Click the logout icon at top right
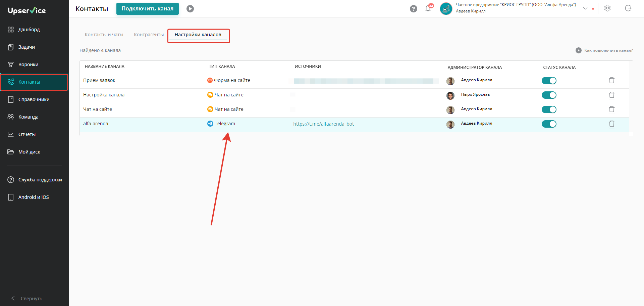This screenshot has width=644, height=306. (628, 8)
